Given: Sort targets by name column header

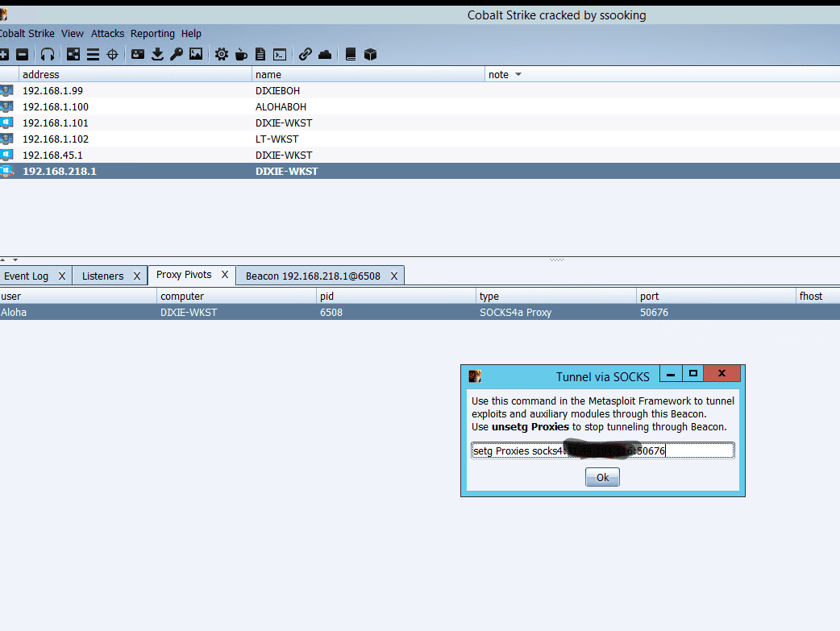Looking at the screenshot, I should [x=368, y=74].
